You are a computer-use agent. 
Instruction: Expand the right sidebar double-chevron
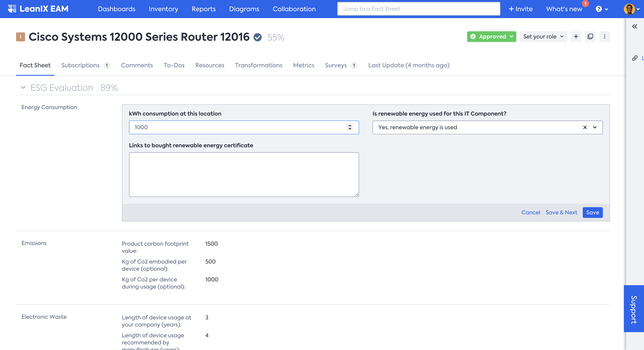(635, 26)
